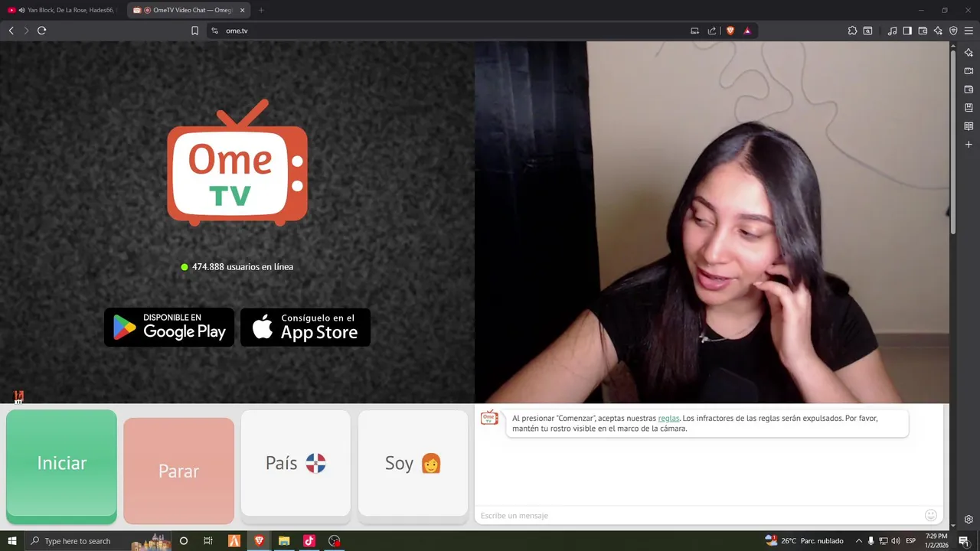Close the OmeTV Video Chat tab
This screenshot has height=551, width=980.
pyautogui.click(x=243, y=10)
